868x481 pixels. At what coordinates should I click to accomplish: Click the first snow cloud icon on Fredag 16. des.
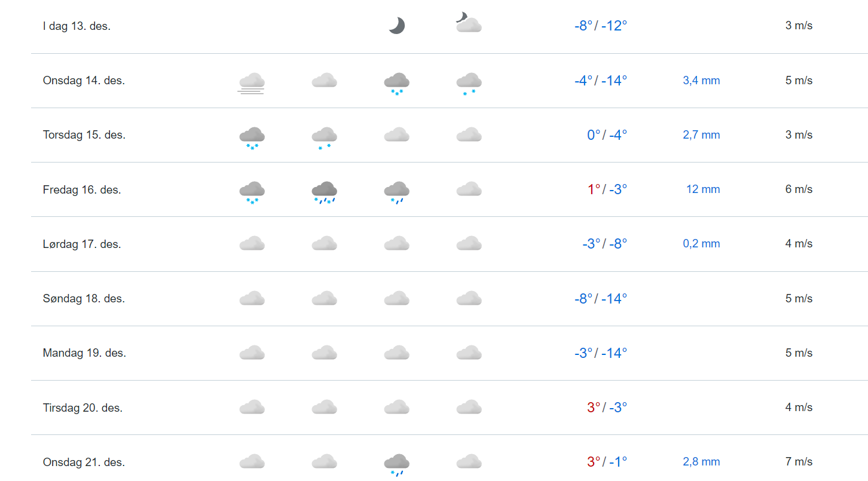pyautogui.click(x=252, y=192)
